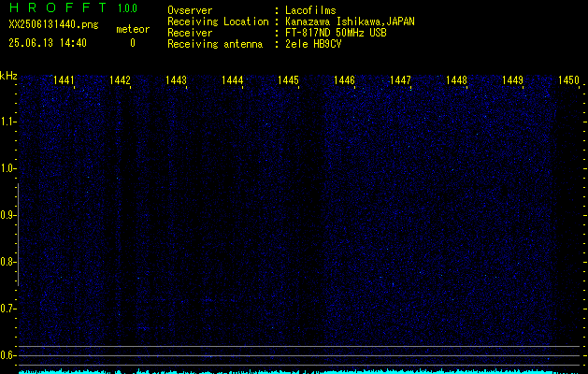
Task: Select the 1.0 frequency axis label
Action: (7, 169)
